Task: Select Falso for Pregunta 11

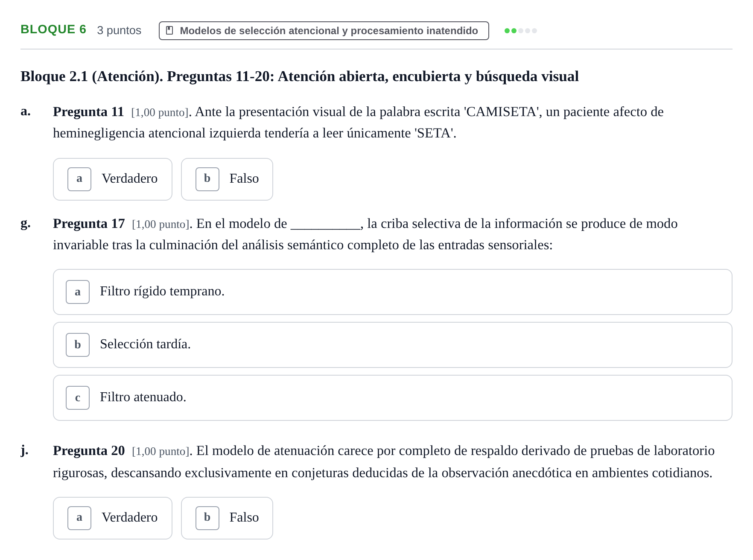Action: pos(227,179)
